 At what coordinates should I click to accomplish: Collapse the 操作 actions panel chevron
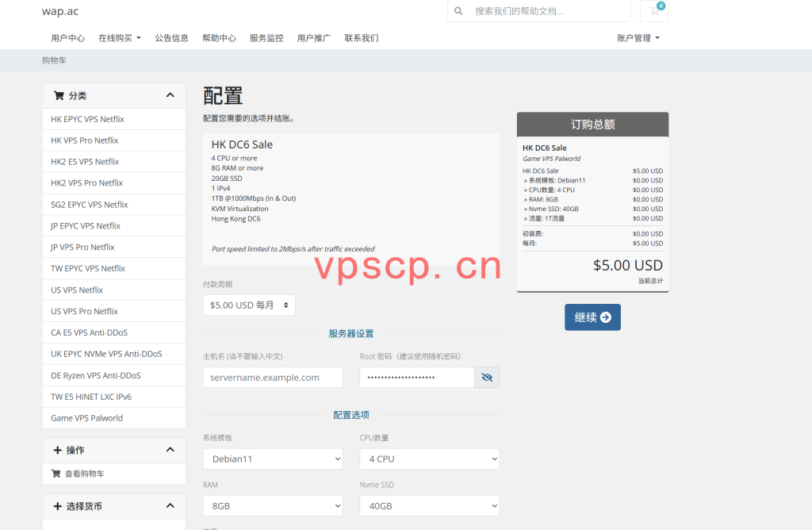170,450
